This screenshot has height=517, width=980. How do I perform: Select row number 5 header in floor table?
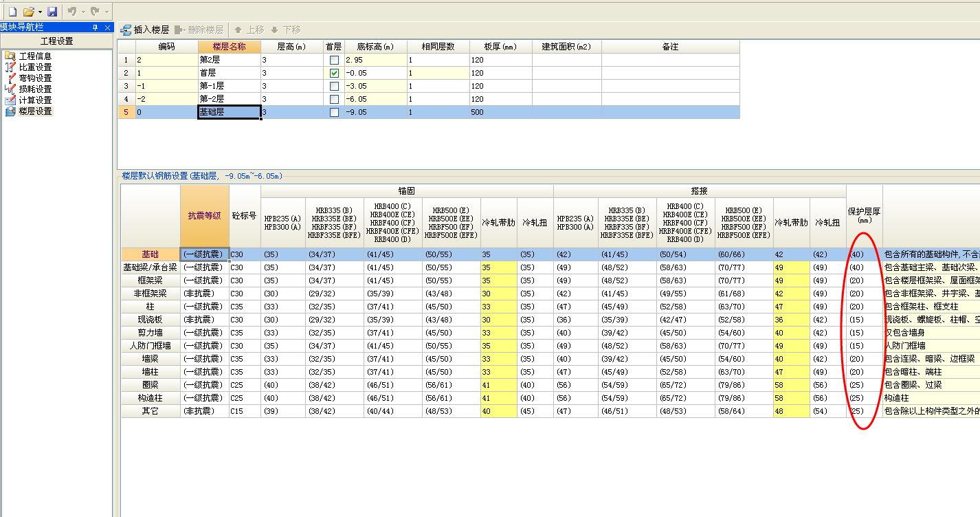tap(126, 112)
